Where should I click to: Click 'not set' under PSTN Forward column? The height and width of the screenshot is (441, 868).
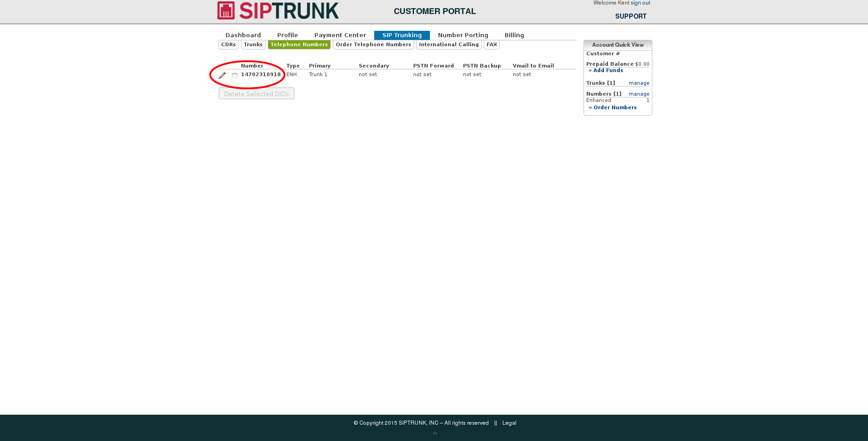click(422, 75)
